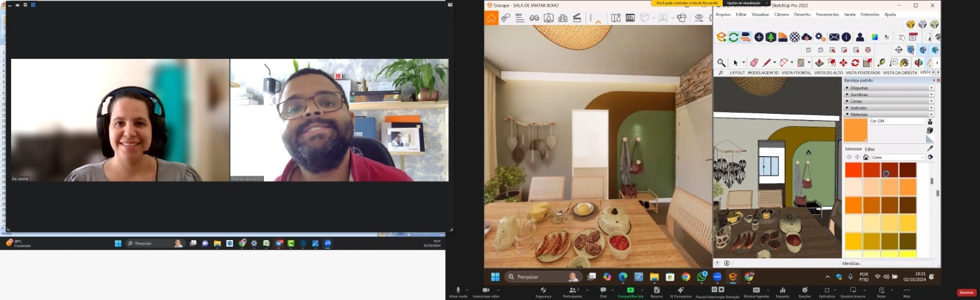Select SketchUp Tape Measure tool
This screenshot has height=300, width=980.
pyautogui.click(x=881, y=62)
